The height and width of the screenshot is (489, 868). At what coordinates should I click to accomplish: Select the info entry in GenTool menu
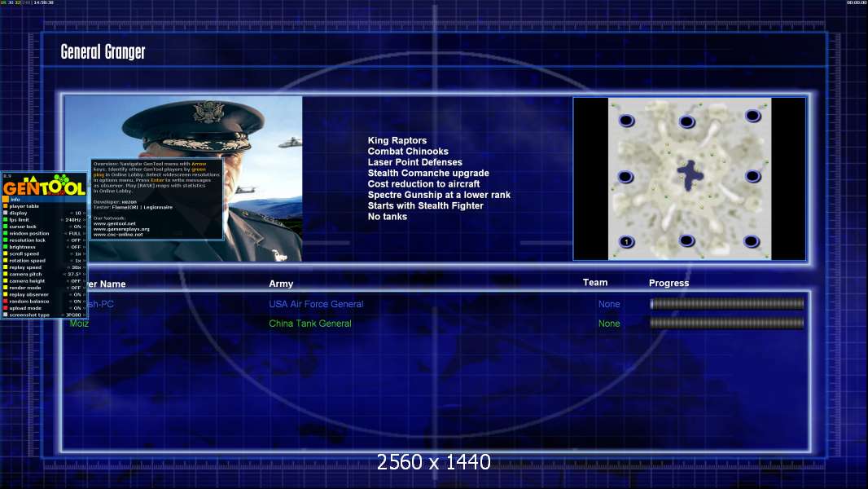coord(44,200)
